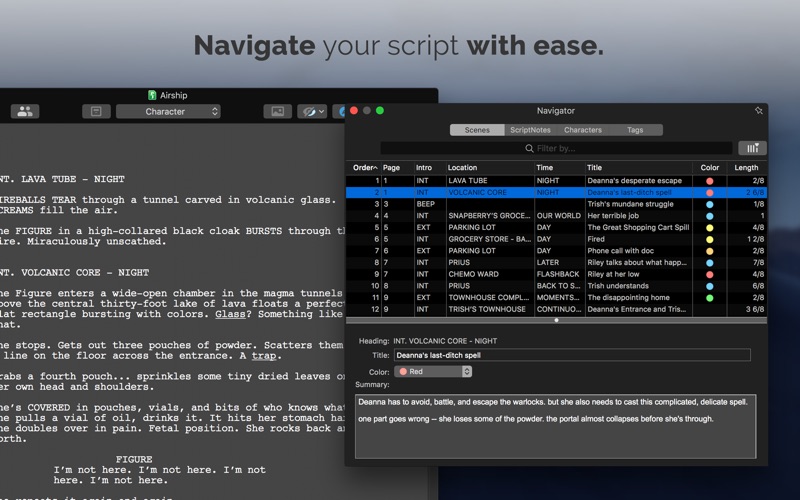
Task: Click the scene Summary text area
Action: point(556,426)
